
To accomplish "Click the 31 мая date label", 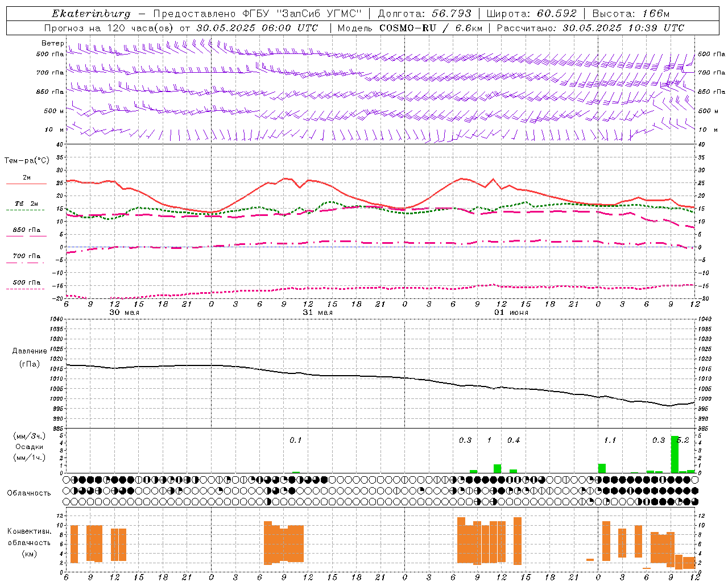I will 317,312.
